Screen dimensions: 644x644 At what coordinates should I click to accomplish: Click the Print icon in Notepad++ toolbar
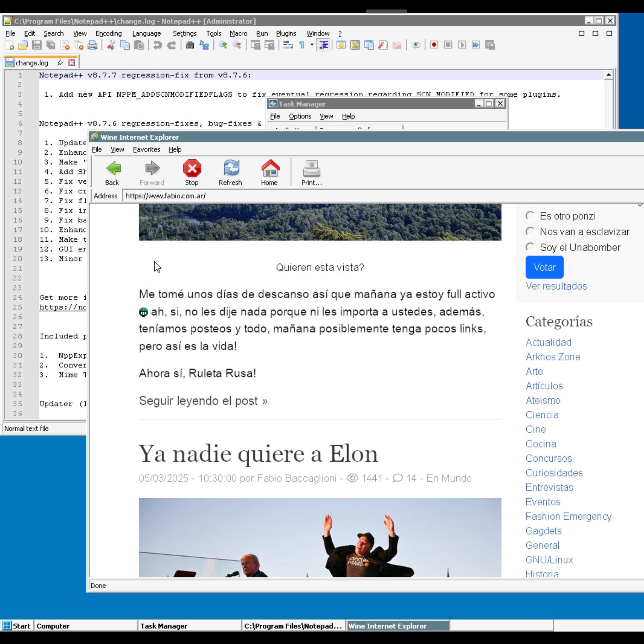92,45
